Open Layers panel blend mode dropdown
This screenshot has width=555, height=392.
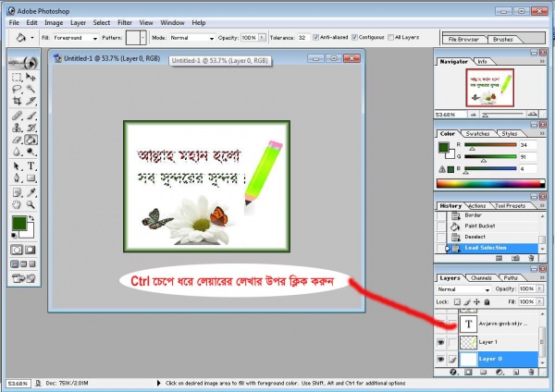pos(487,289)
